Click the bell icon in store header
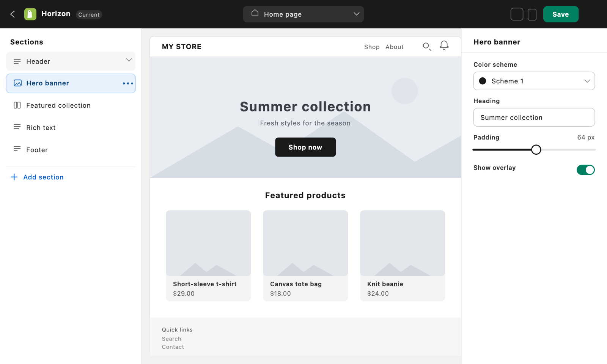The height and width of the screenshot is (364, 607). (x=444, y=45)
